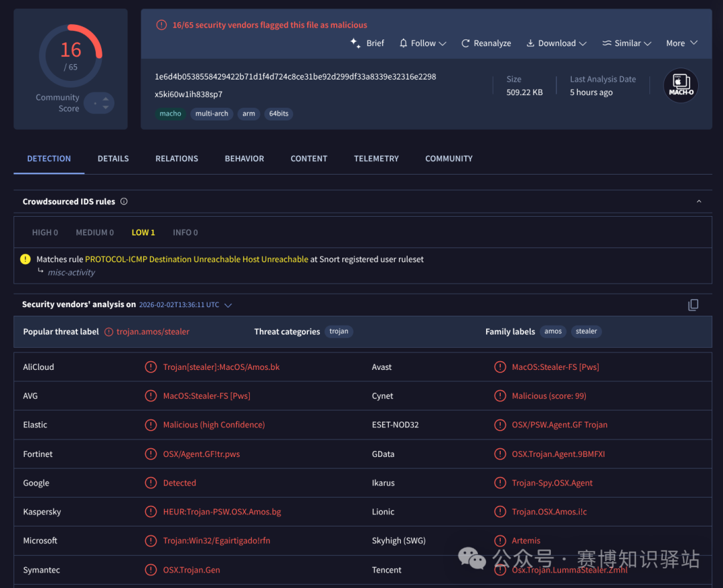Click the Skyhigh (SWG) detection alert icon
723x588 pixels.
point(500,541)
